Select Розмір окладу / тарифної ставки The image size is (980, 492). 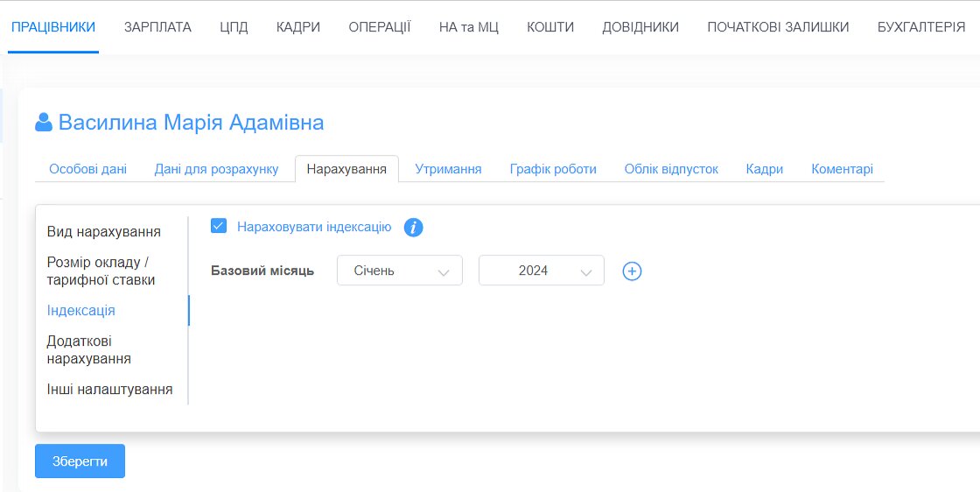click(x=101, y=271)
